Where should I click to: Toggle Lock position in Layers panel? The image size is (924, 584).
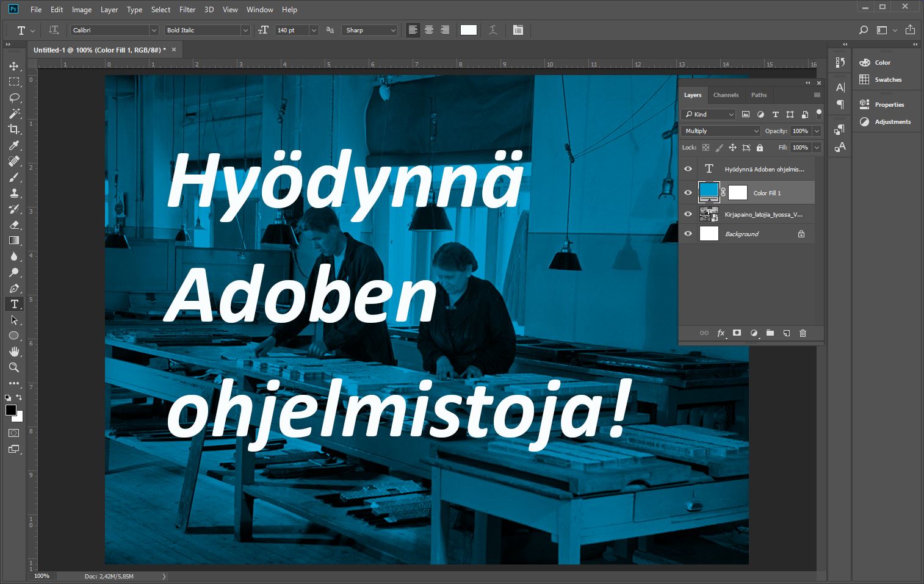pyautogui.click(x=732, y=148)
